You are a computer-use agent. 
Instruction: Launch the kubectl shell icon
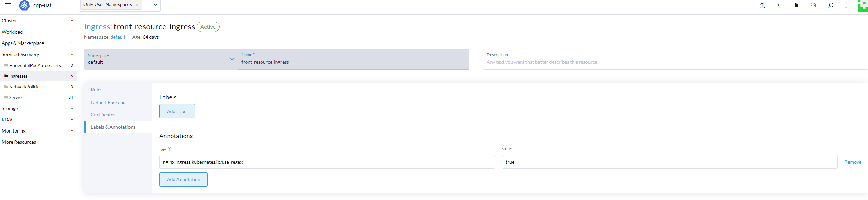779,5
